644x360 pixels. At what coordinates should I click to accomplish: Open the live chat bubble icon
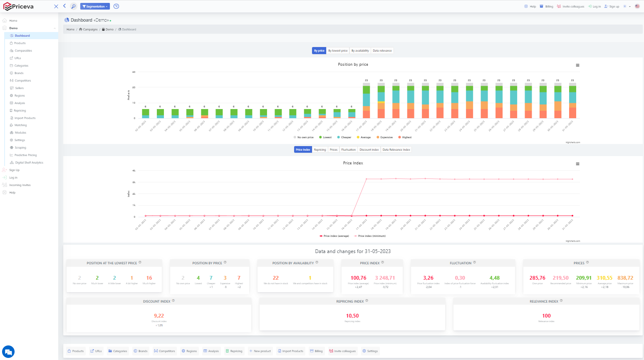(x=8, y=352)
